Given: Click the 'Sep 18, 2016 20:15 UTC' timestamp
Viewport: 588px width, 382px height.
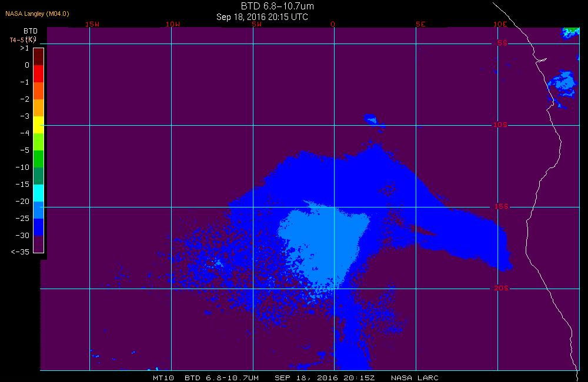Looking at the screenshot, I should tap(262, 17).
